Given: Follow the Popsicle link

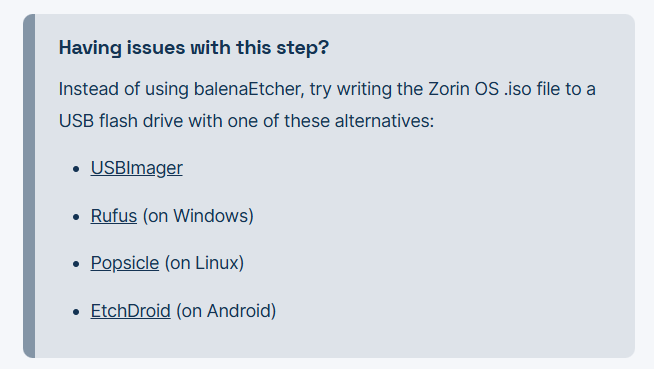Looking at the screenshot, I should [x=125, y=264].
